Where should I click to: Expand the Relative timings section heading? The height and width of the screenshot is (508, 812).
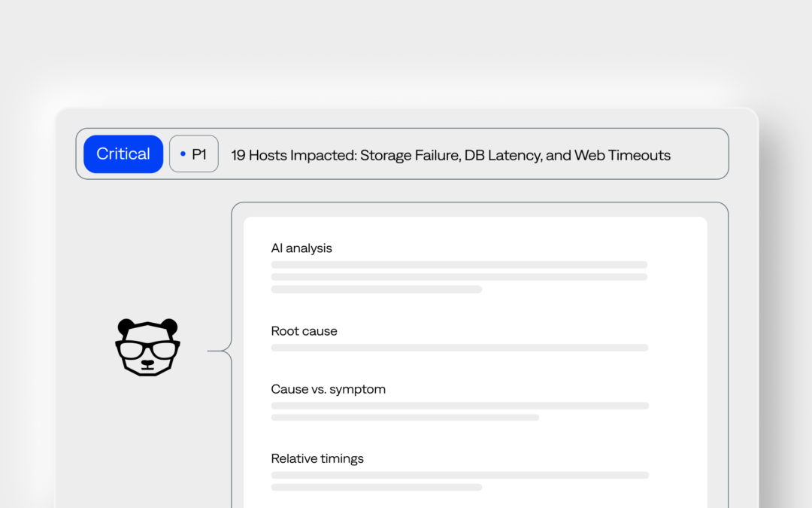point(317,459)
